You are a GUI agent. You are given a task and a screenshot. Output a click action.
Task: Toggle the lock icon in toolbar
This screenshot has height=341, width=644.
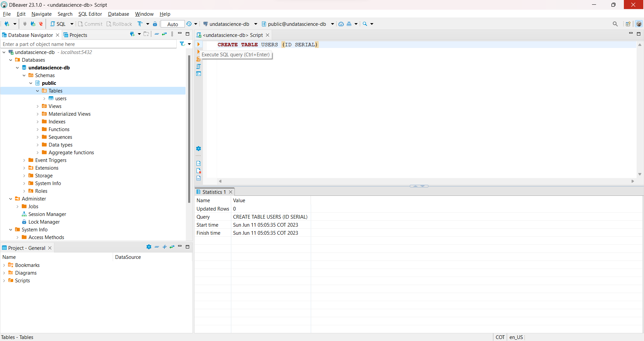(x=155, y=24)
